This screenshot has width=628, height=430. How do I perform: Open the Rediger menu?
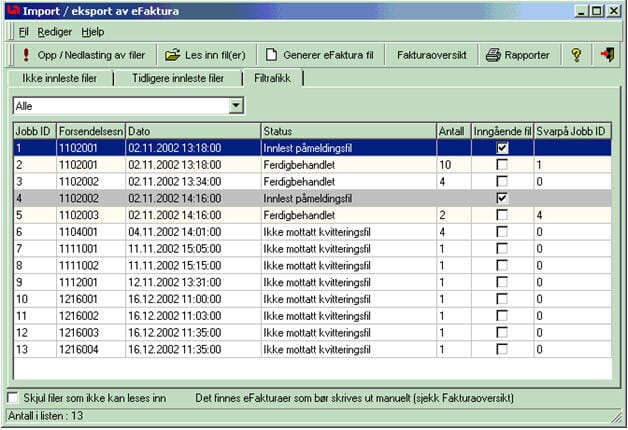[x=54, y=32]
